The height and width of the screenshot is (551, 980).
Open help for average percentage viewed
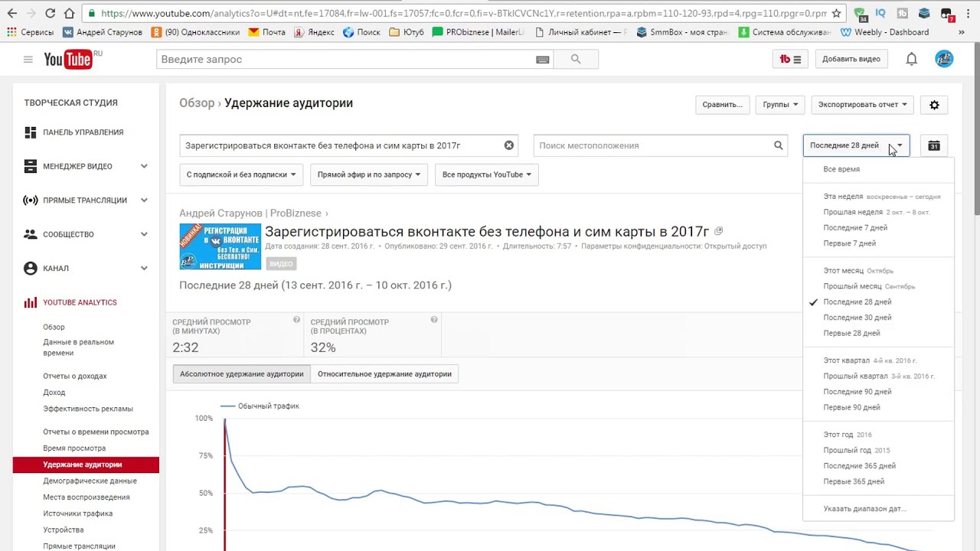tap(434, 320)
